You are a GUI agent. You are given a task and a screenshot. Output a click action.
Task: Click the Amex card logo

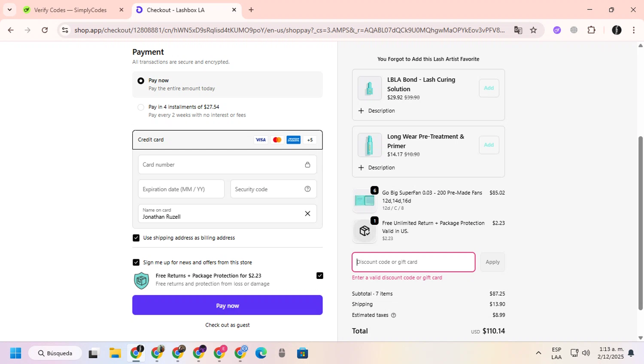[293, 140]
